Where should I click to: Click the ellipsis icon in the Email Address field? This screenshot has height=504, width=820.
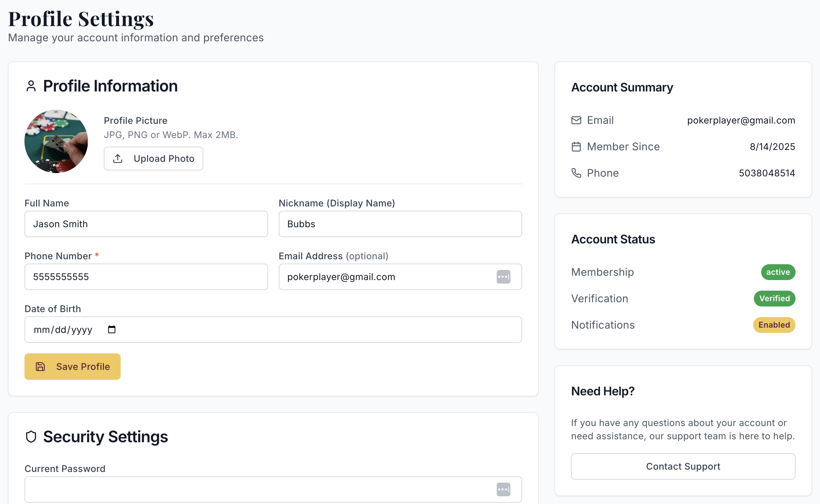click(x=504, y=277)
